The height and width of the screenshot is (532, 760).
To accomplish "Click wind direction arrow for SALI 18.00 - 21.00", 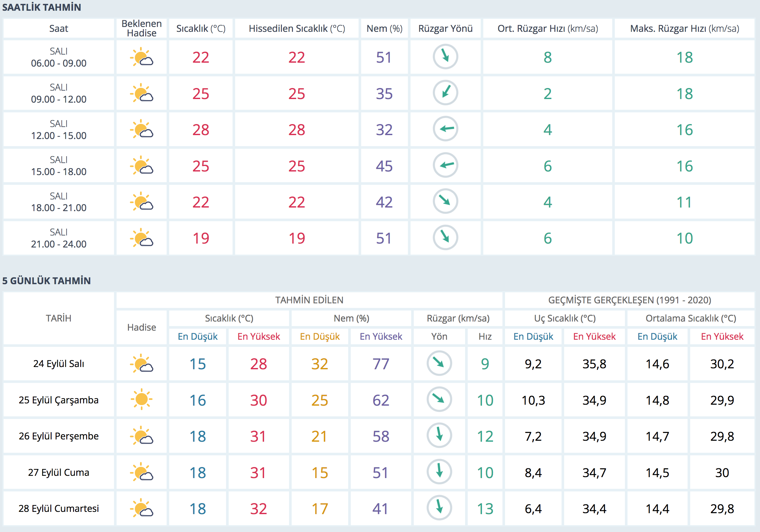I will 445,201.
